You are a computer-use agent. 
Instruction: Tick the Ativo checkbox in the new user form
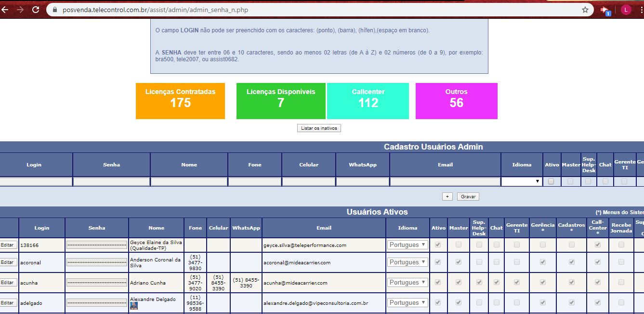551,182
